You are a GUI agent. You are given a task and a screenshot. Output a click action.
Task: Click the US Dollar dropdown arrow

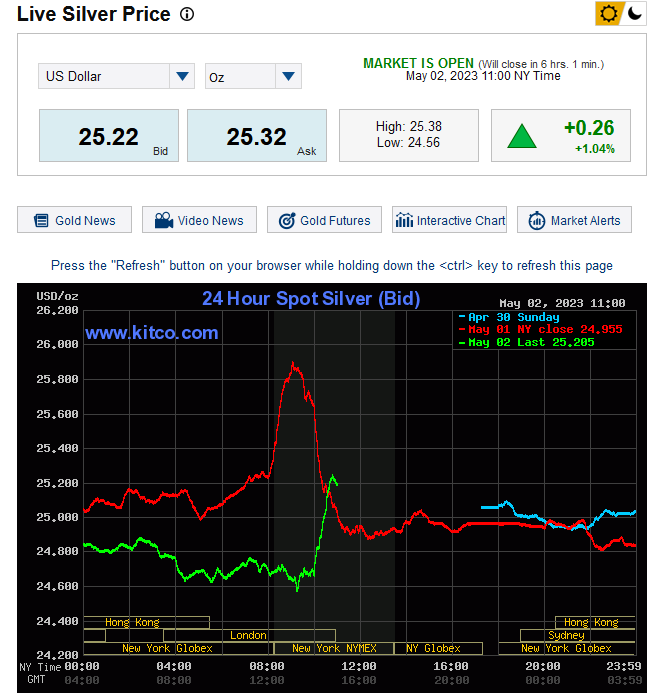pyautogui.click(x=182, y=76)
